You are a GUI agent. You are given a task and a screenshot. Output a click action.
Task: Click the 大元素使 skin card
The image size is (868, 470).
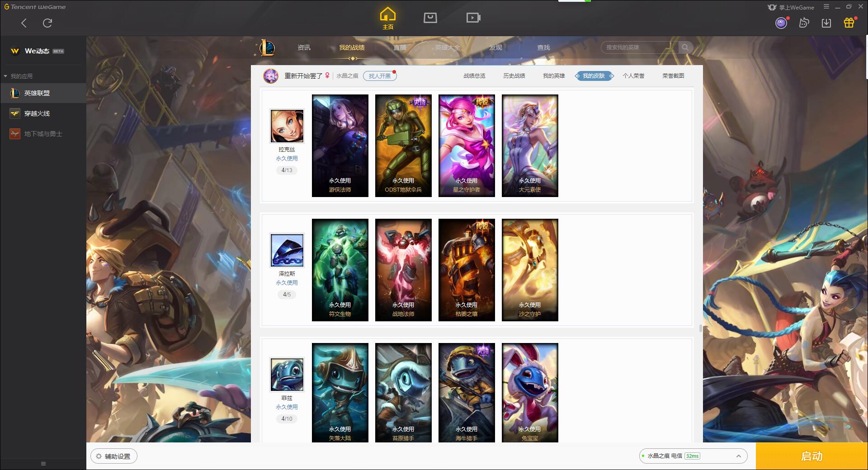tap(530, 146)
